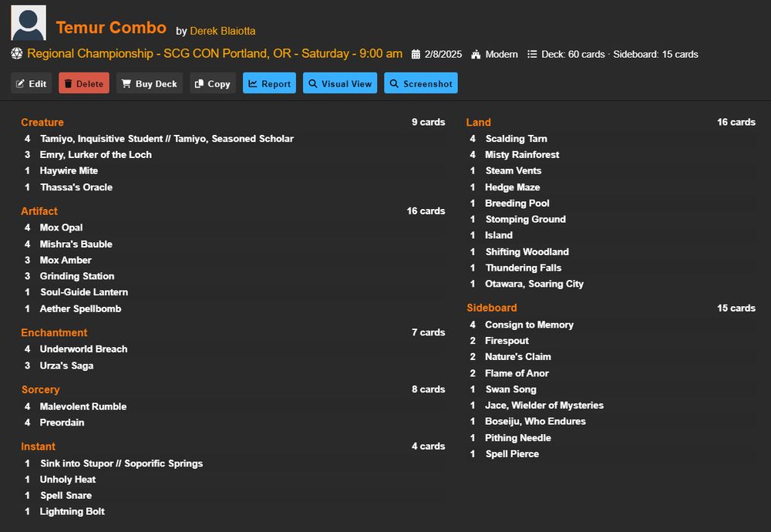The width and height of the screenshot is (771, 532).
Task: Take a deck Screenshot
Action: (x=421, y=83)
